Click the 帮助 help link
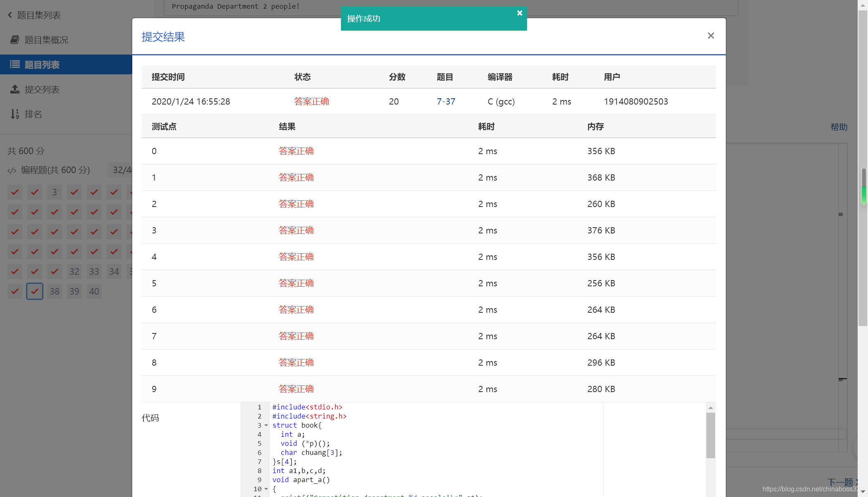The image size is (868, 497). tap(839, 127)
